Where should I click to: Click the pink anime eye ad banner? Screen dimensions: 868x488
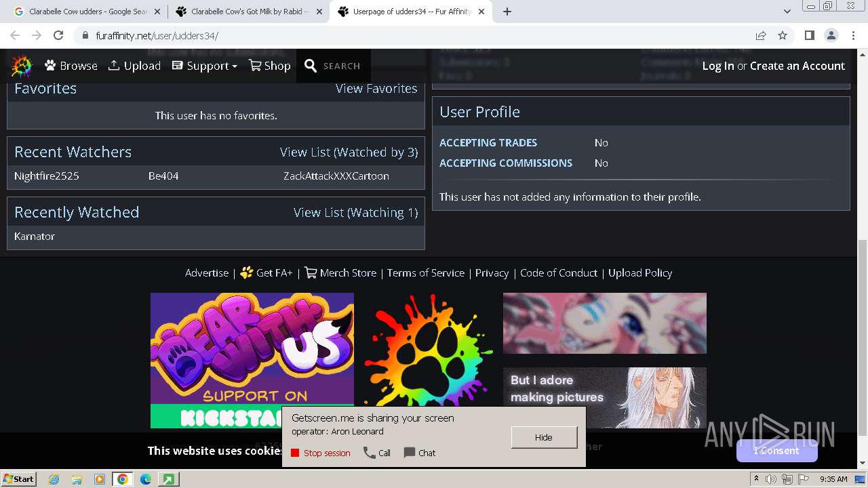pos(605,323)
